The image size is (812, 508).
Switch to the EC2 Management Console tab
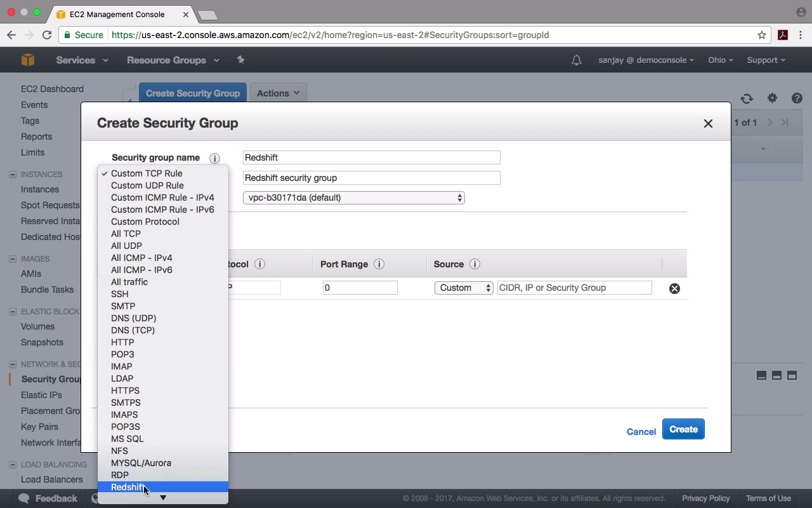121,14
